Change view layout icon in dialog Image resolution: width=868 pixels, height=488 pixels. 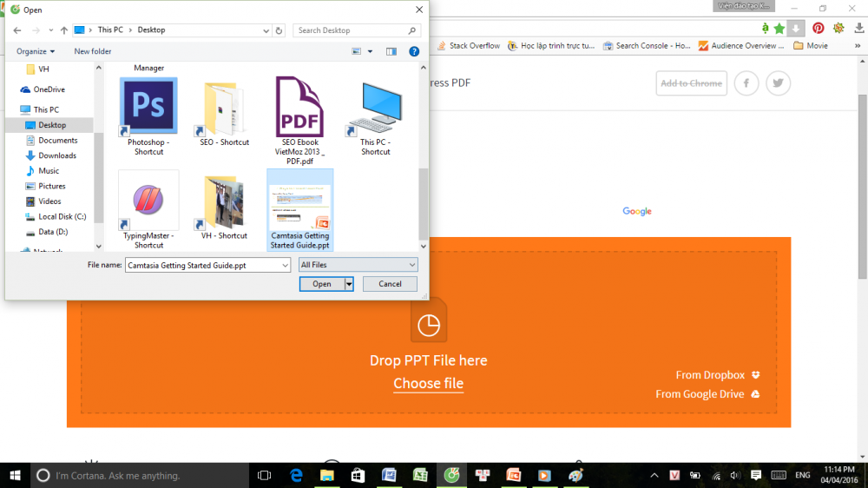pos(357,51)
